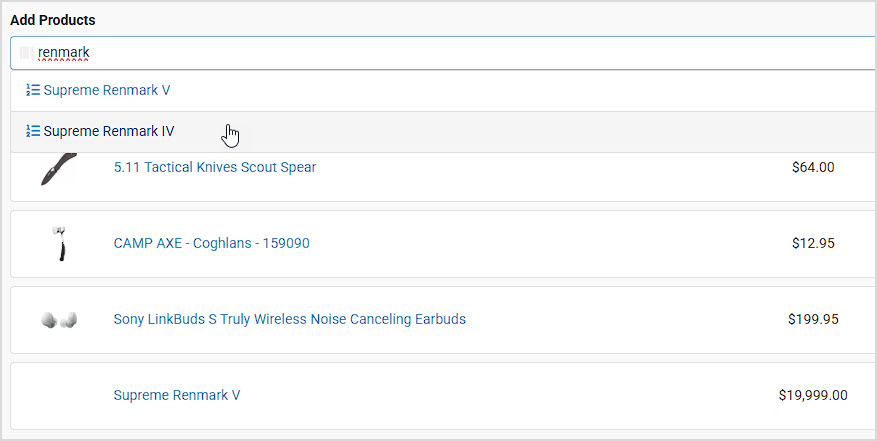The height and width of the screenshot is (441, 877).
Task: Click the $19,999.00 price
Action: [813, 395]
